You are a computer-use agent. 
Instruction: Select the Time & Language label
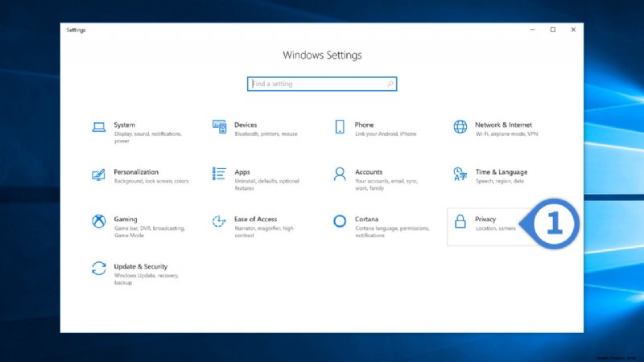point(502,172)
